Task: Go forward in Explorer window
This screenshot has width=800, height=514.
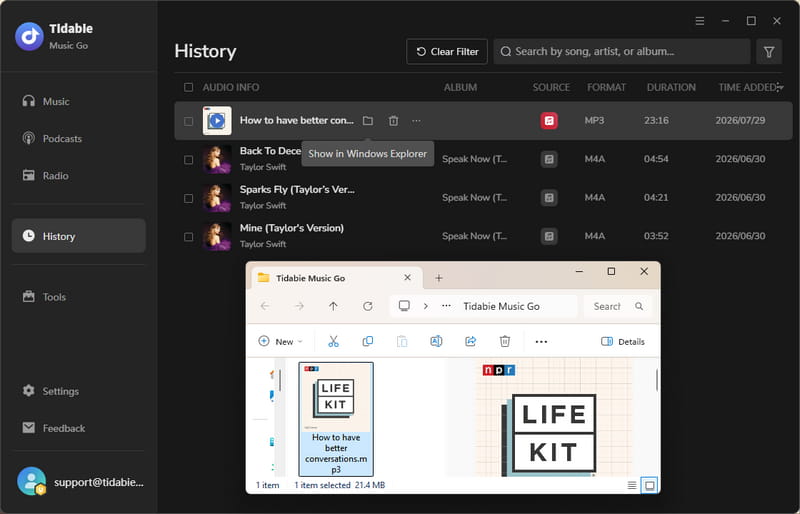Action: point(299,306)
